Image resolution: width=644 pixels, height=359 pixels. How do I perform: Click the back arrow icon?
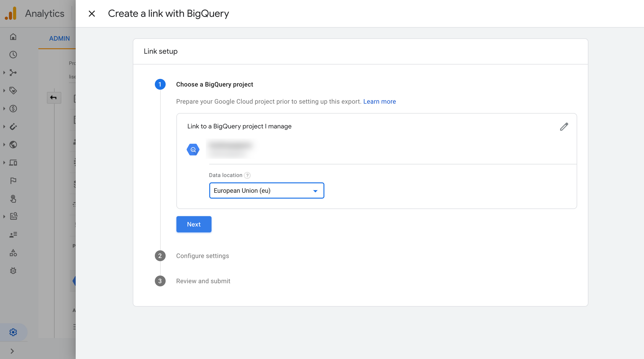54,97
